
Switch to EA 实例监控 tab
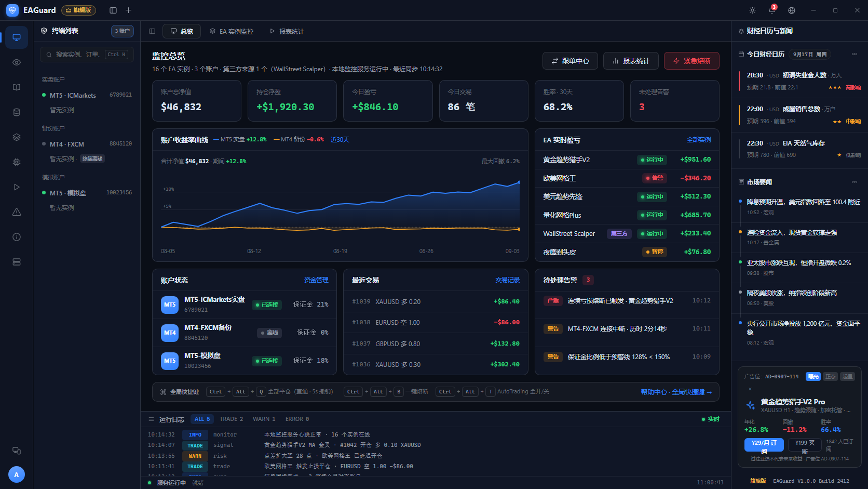(x=232, y=31)
